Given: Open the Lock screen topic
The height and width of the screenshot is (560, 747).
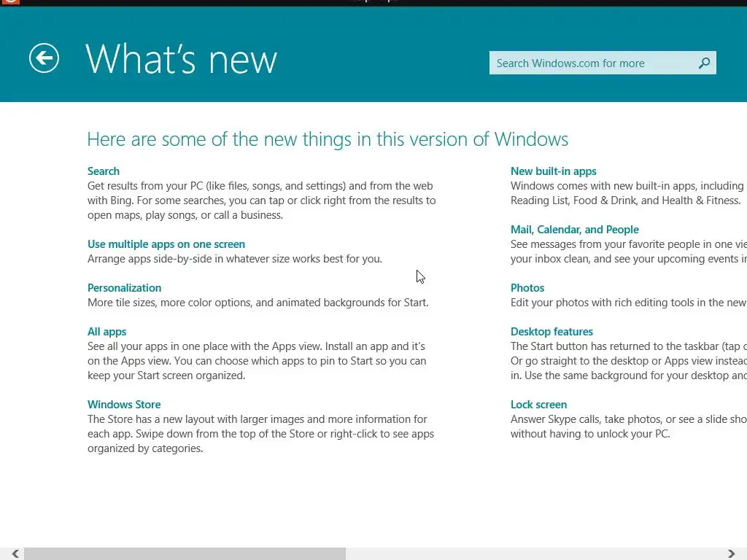Looking at the screenshot, I should 539,404.
